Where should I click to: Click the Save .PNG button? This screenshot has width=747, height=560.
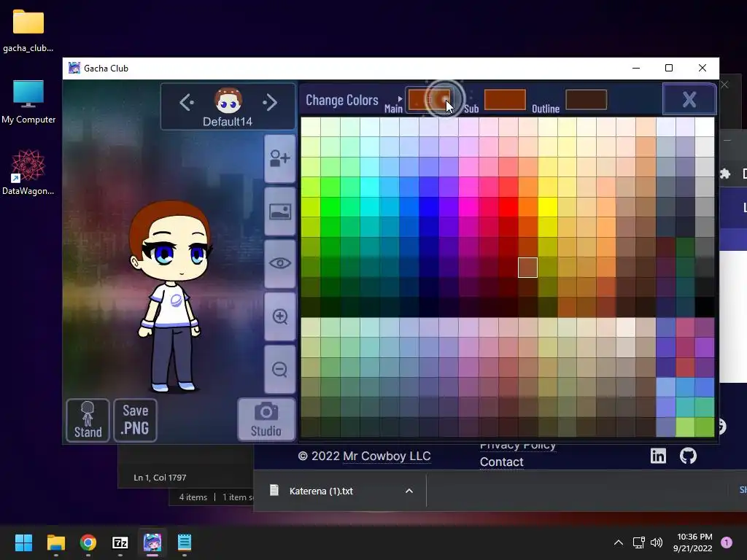(x=135, y=420)
